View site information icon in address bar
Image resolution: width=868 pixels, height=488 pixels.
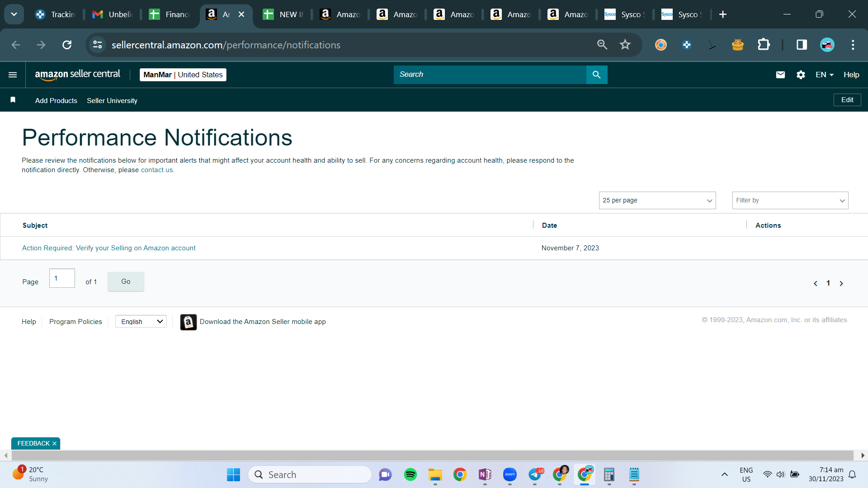tap(98, 45)
